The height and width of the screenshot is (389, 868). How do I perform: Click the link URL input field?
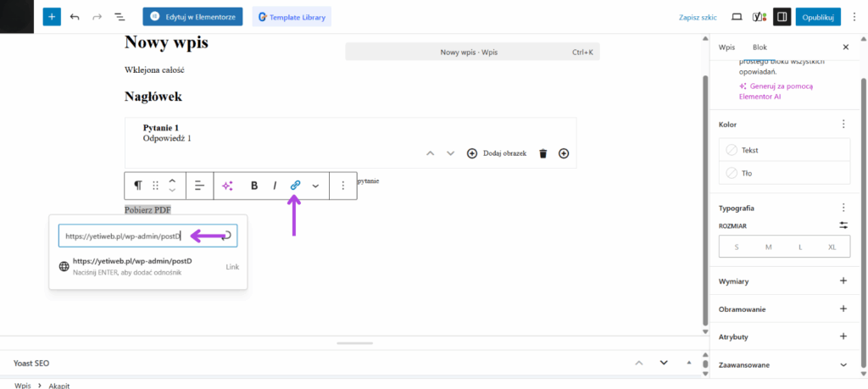(136, 236)
